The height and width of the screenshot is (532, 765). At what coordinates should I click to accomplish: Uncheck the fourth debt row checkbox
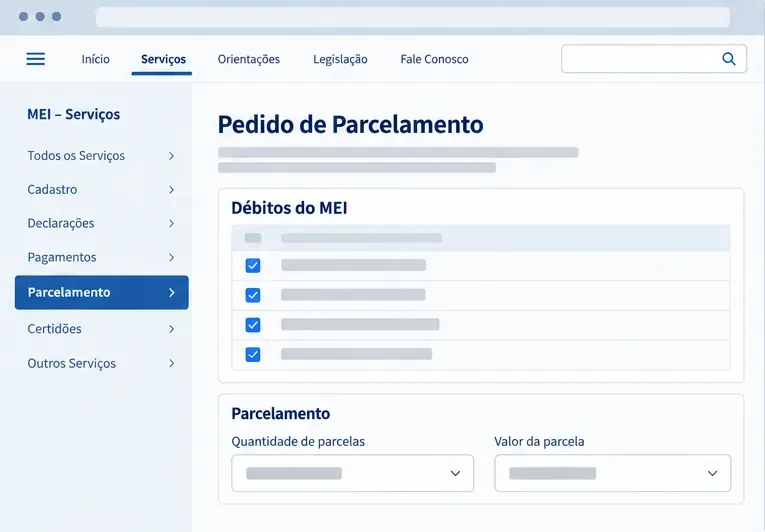[253, 354]
